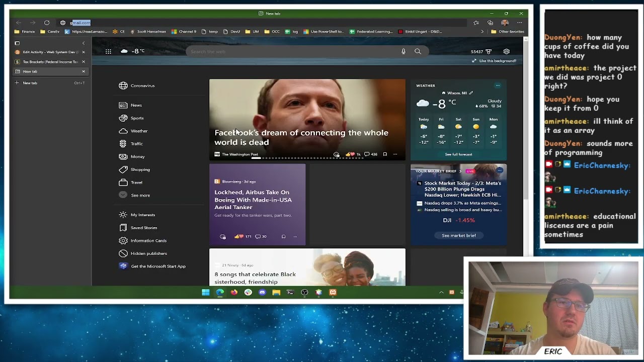Open the Shopping feed category
This screenshot has height=362, width=644.
click(x=134, y=169)
